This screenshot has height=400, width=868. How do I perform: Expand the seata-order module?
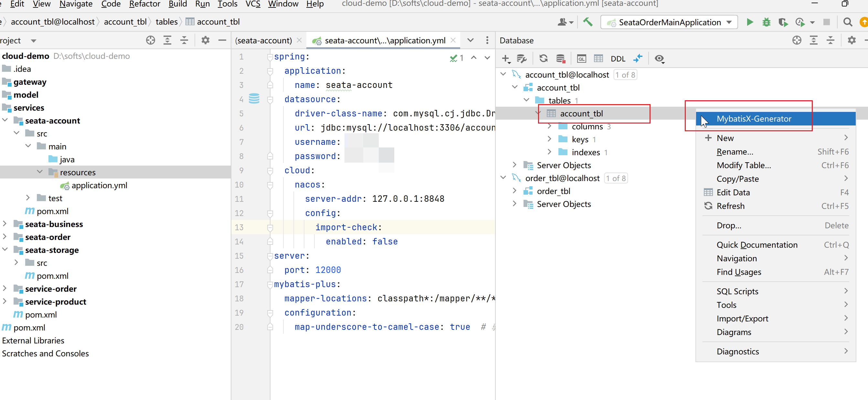(x=5, y=236)
